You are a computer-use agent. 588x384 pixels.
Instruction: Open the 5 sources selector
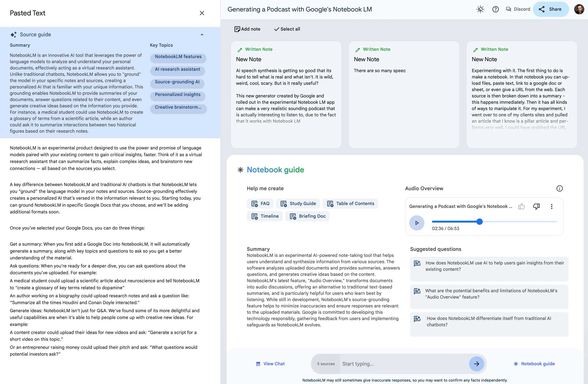pos(326,364)
